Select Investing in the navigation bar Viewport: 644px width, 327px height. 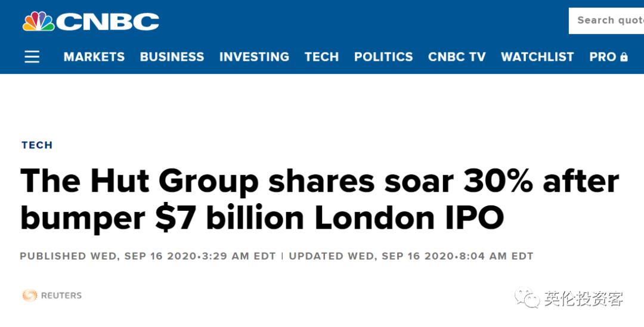click(254, 57)
